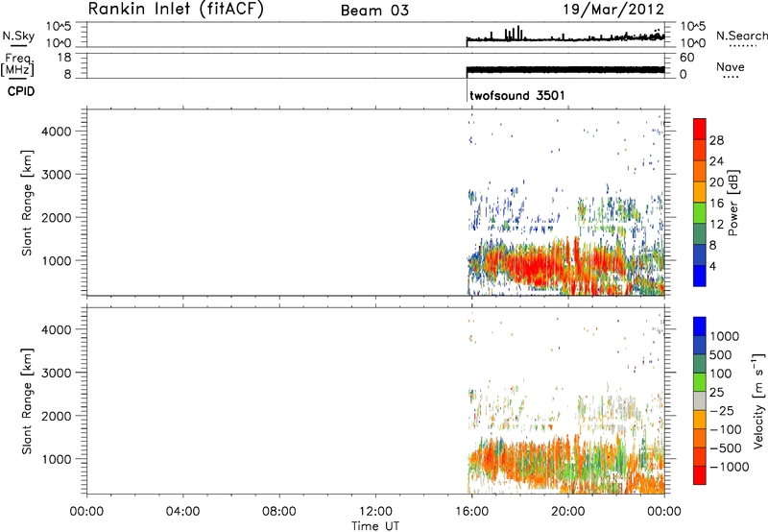Click the 'Rankin Inlet (fitACF)' title text
The image size is (768, 532).
click(x=176, y=9)
